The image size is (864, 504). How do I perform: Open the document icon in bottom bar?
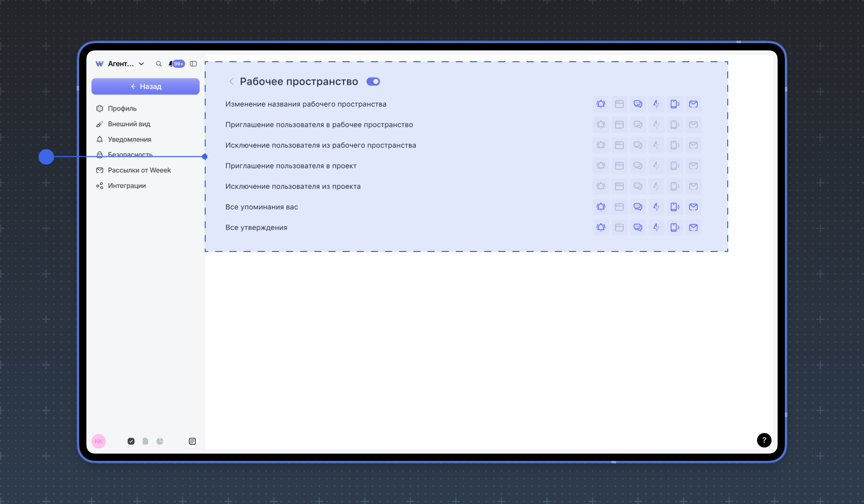[x=146, y=441]
